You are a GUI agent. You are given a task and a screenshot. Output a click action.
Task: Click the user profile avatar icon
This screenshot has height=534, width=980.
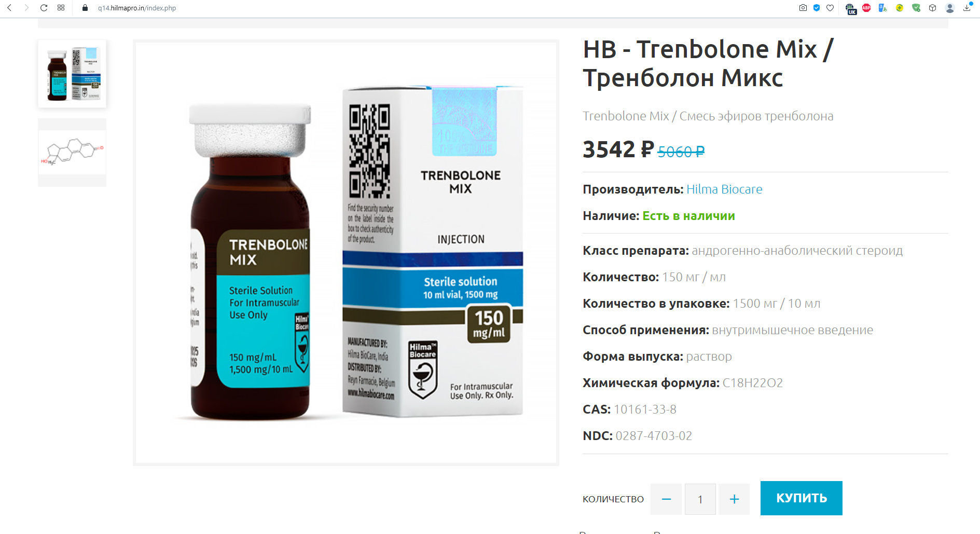[x=950, y=8]
